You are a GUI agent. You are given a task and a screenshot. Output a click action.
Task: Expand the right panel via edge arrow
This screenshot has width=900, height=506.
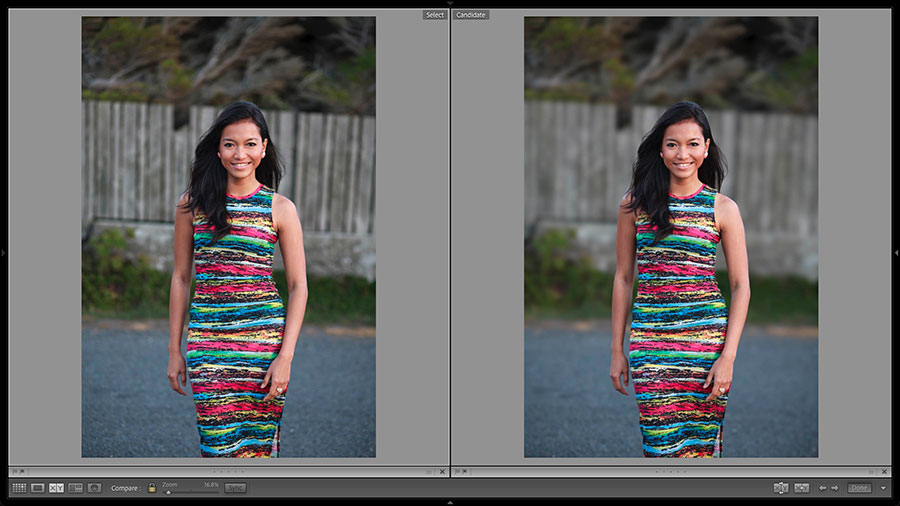[896, 253]
